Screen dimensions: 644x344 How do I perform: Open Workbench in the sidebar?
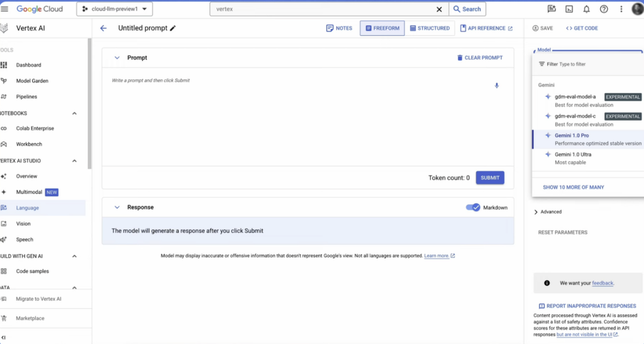tap(29, 145)
